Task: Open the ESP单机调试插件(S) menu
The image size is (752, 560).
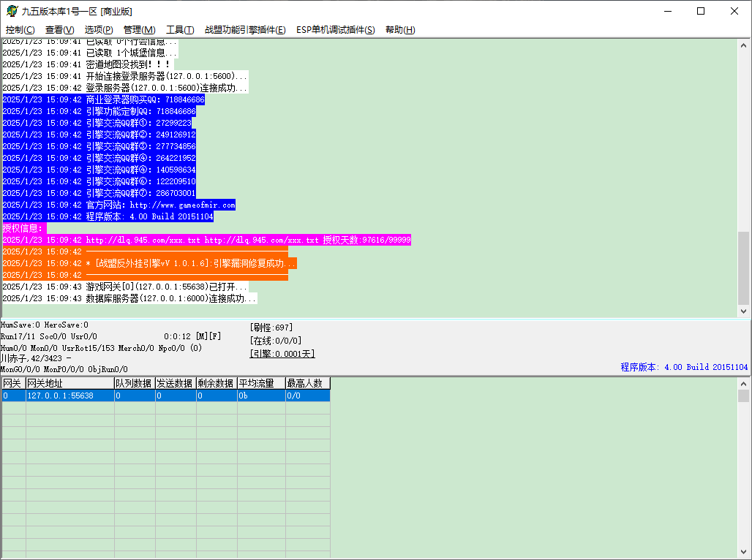Action: (x=335, y=30)
